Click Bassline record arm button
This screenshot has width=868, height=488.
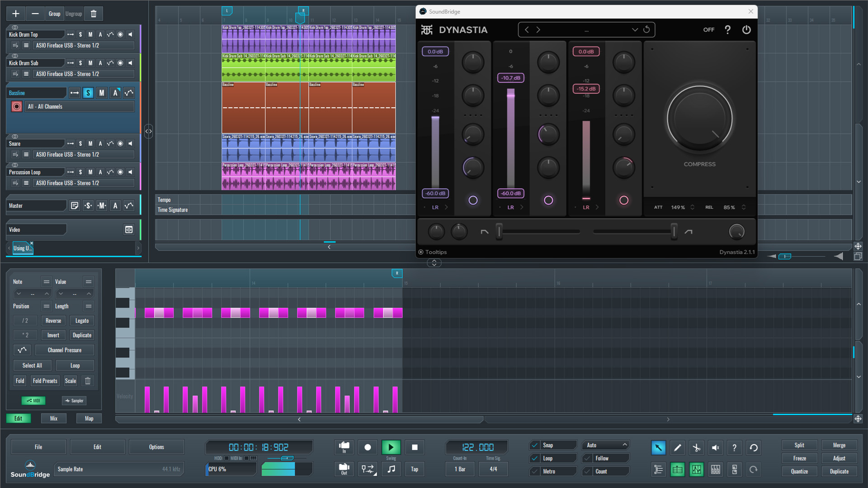click(17, 107)
